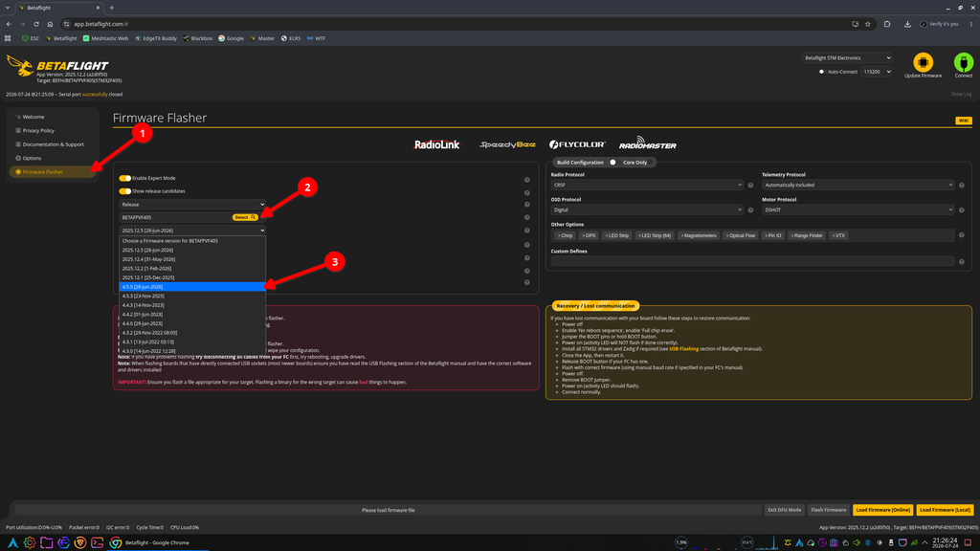This screenshot has width=980, height=551.
Task: Open Welcome in the sidebar
Action: (x=54, y=117)
